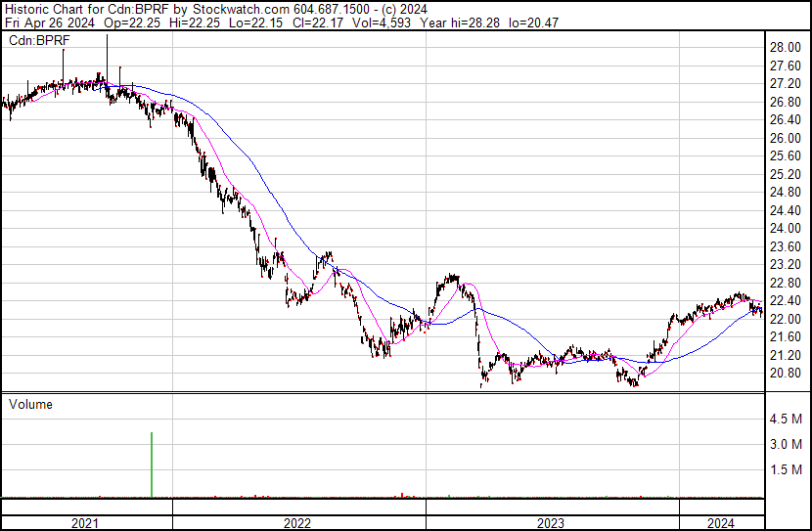This screenshot has height=531, width=812.
Task: Select the 2023 year label on timeline
Action: pyautogui.click(x=553, y=523)
